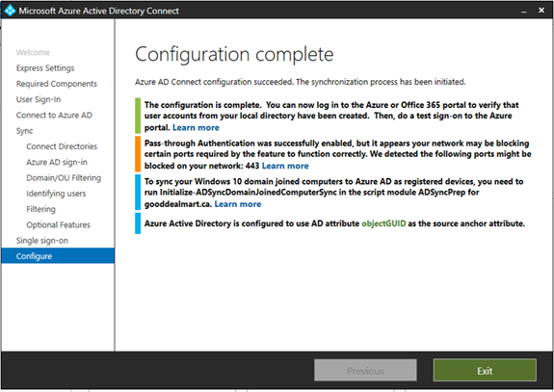Open Learn more link after port 443

coord(285,166)
